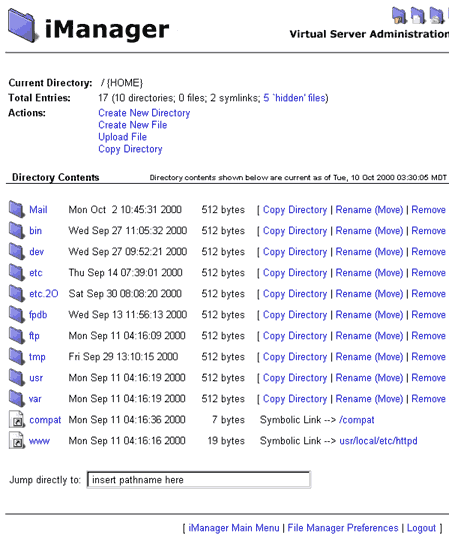The height and width of the screenshot is (553, 450).
Task: Go to iManager Main Menu
Action: [234, 528]
